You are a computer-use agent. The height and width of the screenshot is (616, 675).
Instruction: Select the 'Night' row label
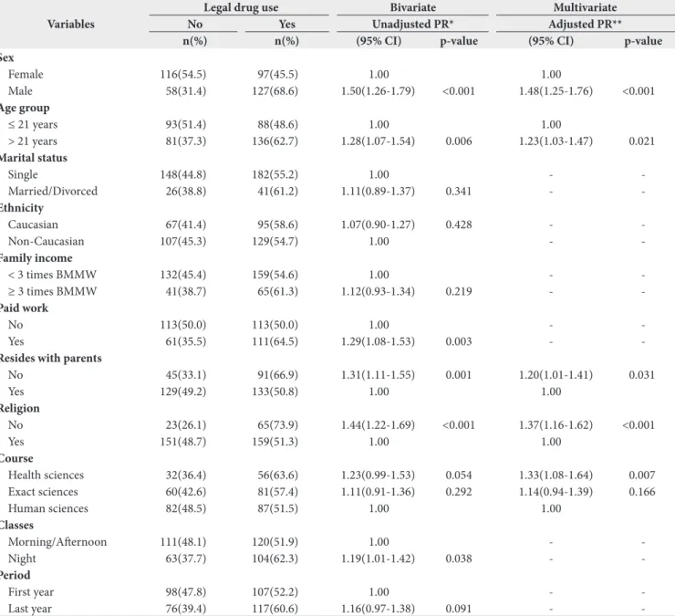point(22,559)
